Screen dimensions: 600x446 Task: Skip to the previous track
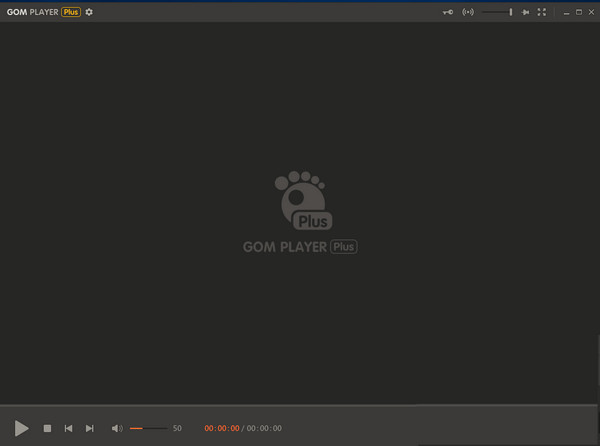(68, 428)
